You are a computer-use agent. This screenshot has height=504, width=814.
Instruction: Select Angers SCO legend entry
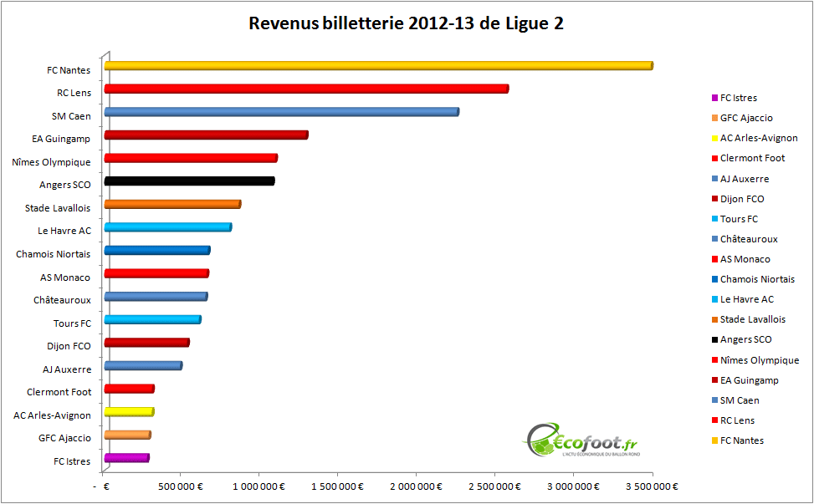pos(742,339)
